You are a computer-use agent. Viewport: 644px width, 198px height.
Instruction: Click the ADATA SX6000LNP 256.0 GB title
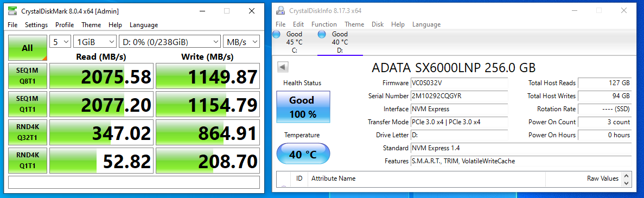coord(454,67)
